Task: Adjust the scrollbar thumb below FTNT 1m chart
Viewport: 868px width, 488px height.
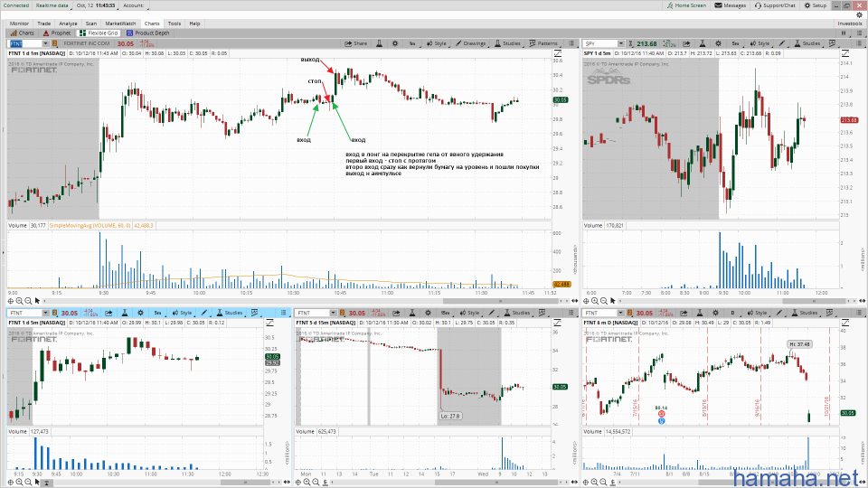Action: [x=500, y=301]
